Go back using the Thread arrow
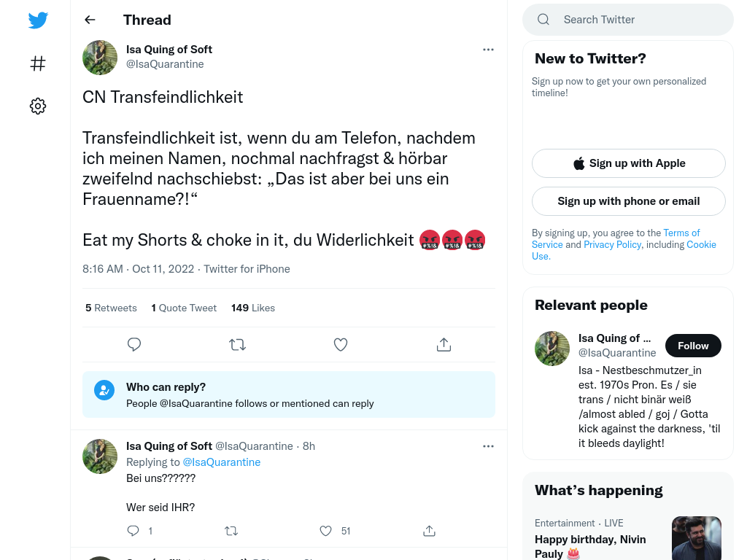 point(90,20)
